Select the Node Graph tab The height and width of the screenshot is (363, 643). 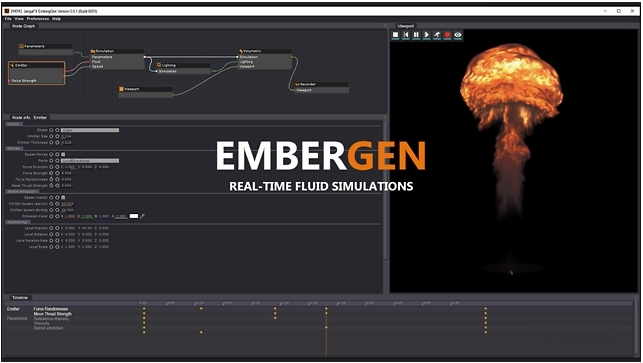coord(23,26)
